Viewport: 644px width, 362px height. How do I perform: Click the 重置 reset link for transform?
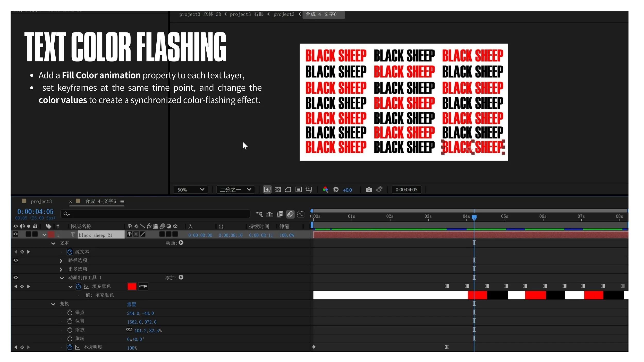[131, 304]
